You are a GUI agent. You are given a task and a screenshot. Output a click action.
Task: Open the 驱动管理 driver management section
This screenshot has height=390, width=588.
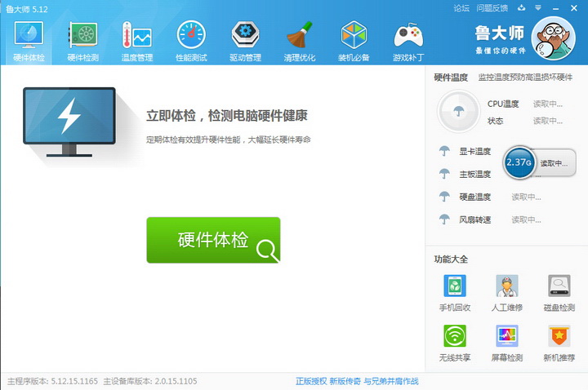pos(245,41)
